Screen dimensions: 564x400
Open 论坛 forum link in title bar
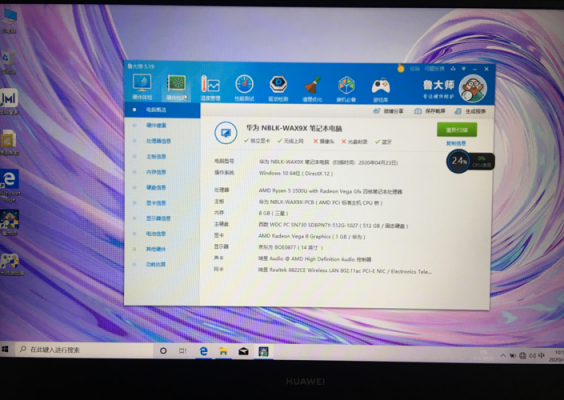coord(415,68)
